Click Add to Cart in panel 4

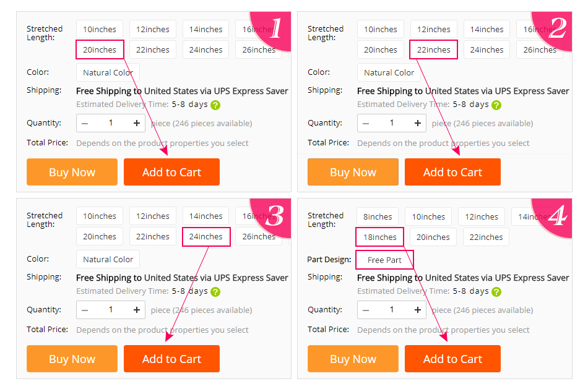pos(452,359)
